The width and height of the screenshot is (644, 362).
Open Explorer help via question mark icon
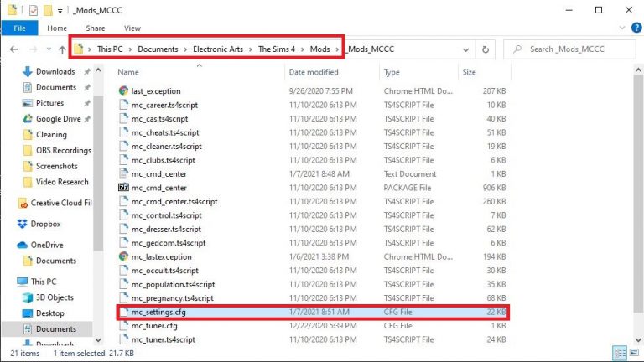click(x=636, y=28)
